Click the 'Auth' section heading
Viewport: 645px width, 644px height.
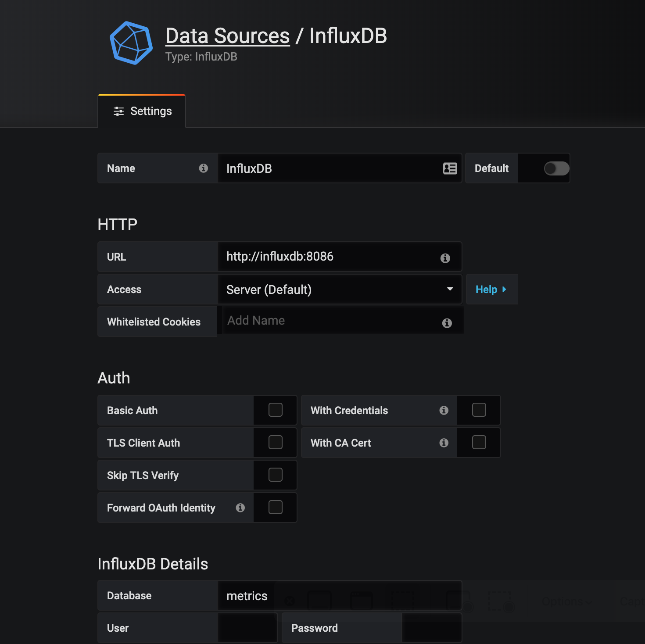(114, 378)
